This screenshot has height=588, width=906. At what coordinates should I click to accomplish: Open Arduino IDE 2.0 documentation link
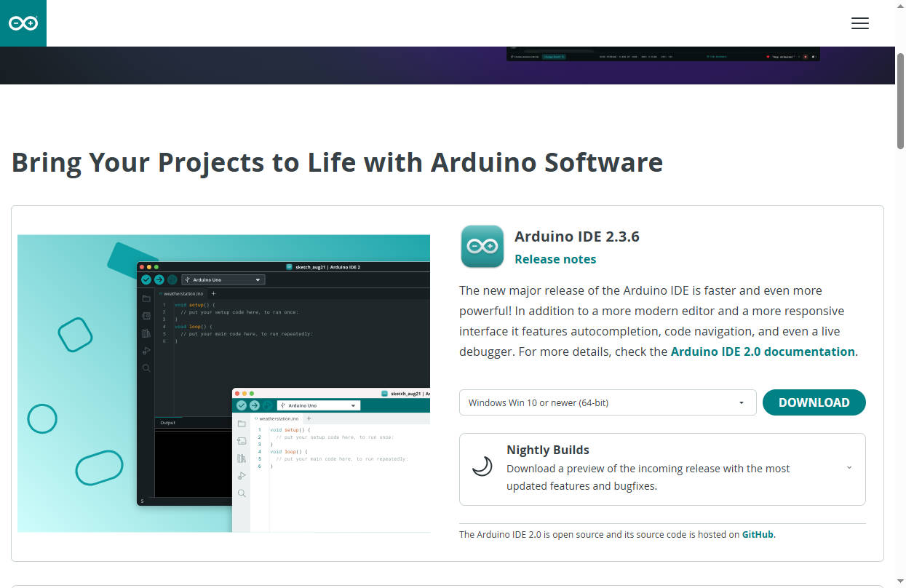coord(762,351)
